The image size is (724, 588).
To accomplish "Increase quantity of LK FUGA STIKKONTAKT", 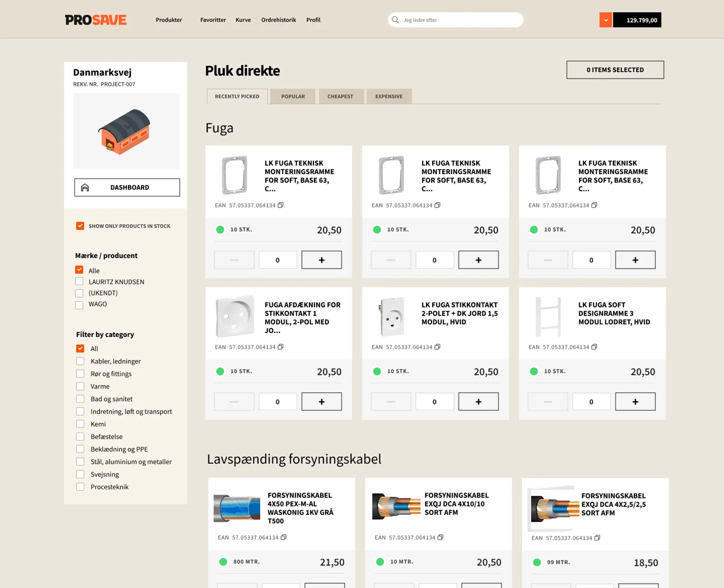I will 479,402.
